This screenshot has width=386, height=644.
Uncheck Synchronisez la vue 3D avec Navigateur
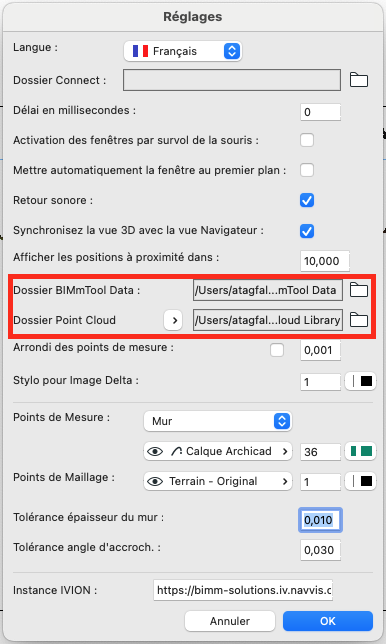tap(307, 231)
